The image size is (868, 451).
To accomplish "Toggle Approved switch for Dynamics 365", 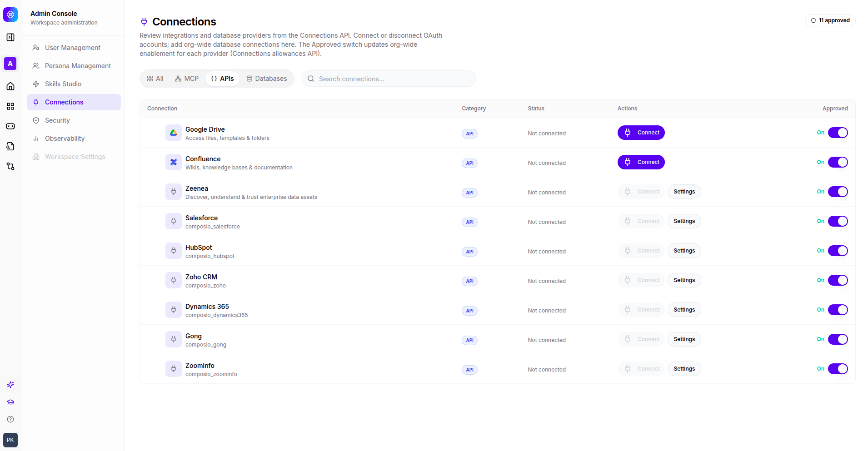I will pos(838,310).
